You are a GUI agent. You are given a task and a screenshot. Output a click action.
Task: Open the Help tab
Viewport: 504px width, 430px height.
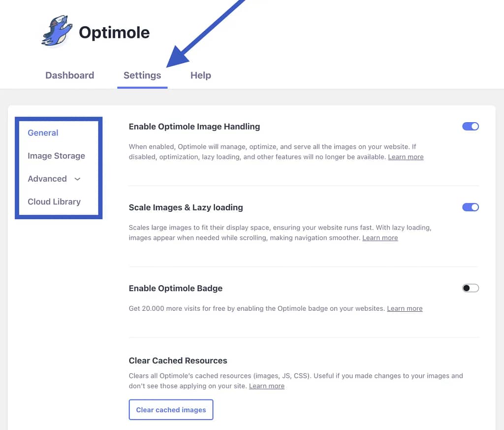click(201, 75)
